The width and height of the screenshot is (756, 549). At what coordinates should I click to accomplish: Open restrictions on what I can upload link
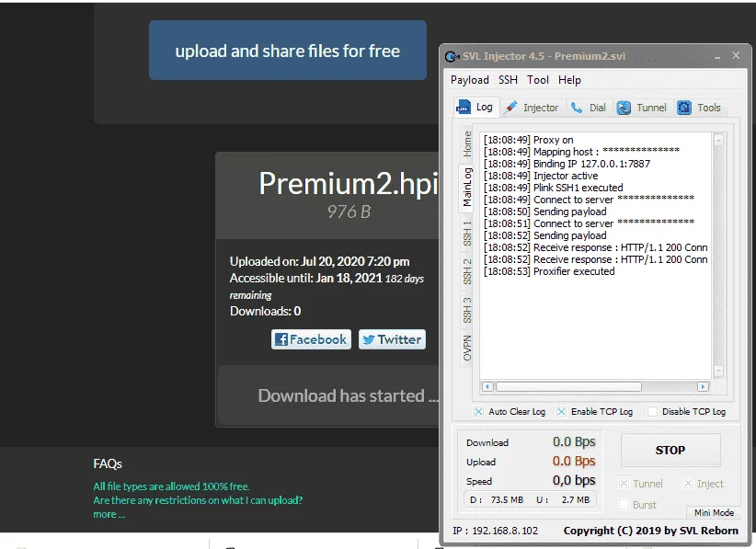coord(198,500)
